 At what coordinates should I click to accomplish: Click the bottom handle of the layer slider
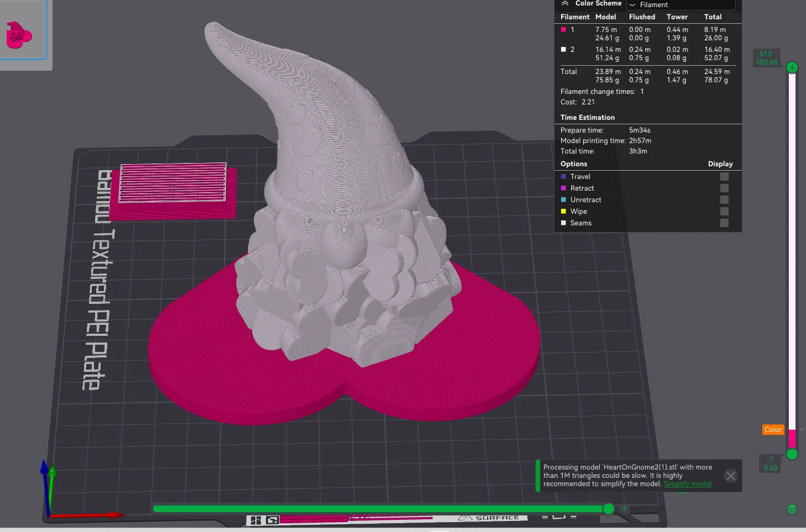pos(792,454)
